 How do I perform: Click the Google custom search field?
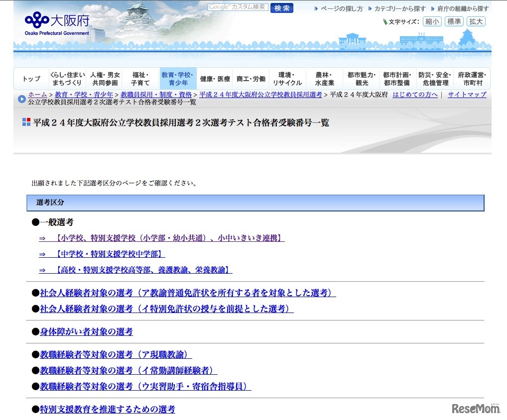(x=238, y=7)
